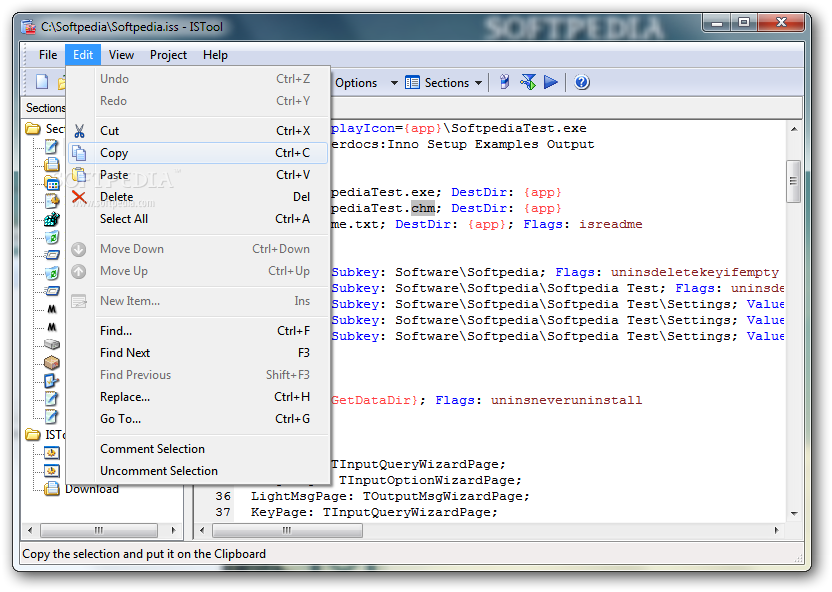Click editor vertical scrollbar up arrow
Image resolution: width=832 pixels, height=592 pixels.
tap(794, 128)
